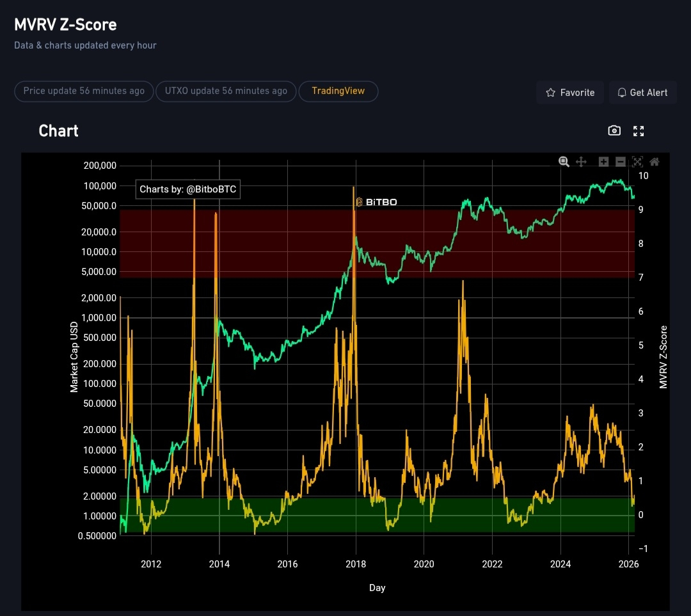This screenshot has height=616, width=691.
Task: Click the bell icon in Get Alert
Action: [x=621, y=93]
